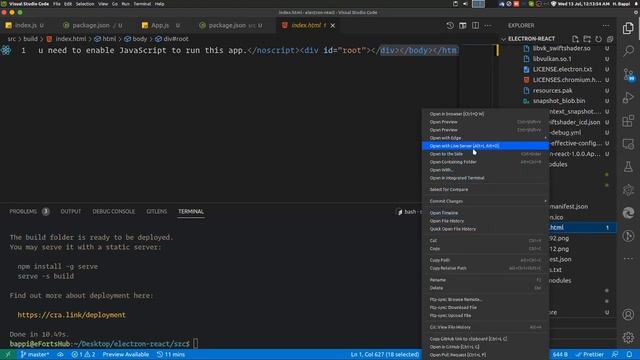This screenshot has width=640, height=360.
Task: Click the div#root breadcrumb
Action: click(172, 39)
